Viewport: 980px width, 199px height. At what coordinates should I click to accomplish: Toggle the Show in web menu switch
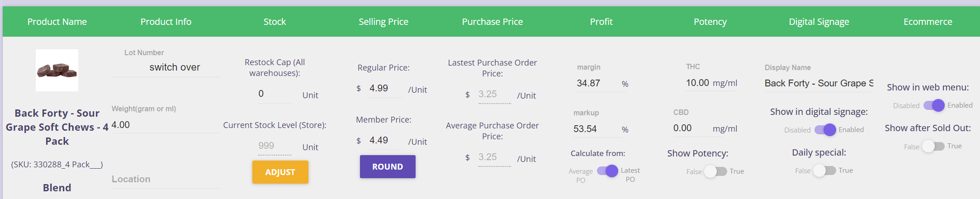(x=934, y=105)
